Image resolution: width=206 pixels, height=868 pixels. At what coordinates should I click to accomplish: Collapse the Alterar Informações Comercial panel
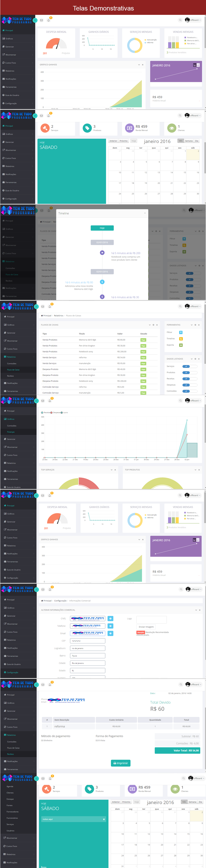(196, 610)
